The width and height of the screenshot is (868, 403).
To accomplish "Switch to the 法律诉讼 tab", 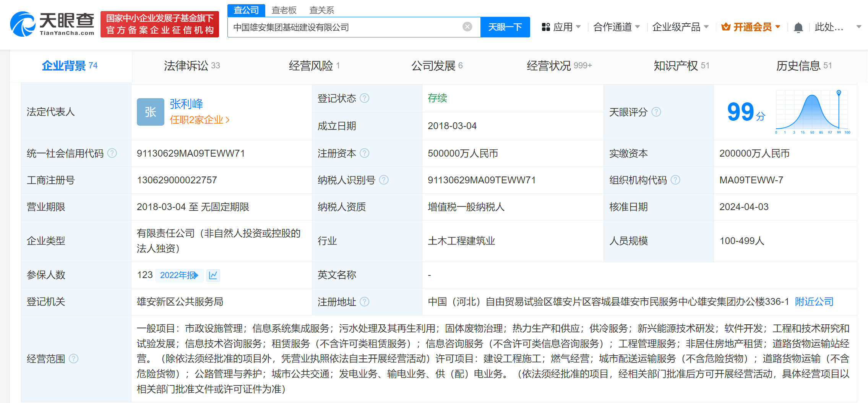I will coord(191,66).
